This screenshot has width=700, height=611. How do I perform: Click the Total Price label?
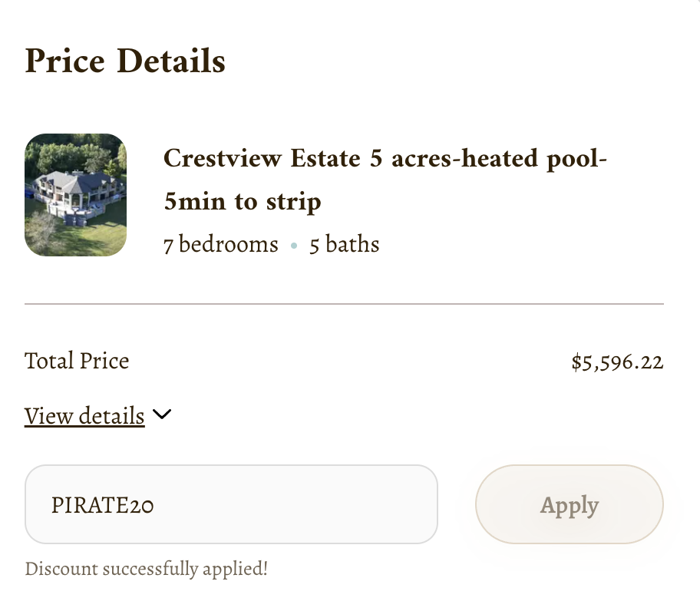(77, 361)
